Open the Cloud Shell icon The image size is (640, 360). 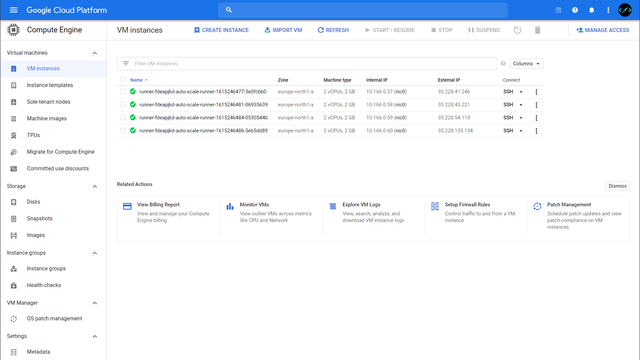point(558,10)
